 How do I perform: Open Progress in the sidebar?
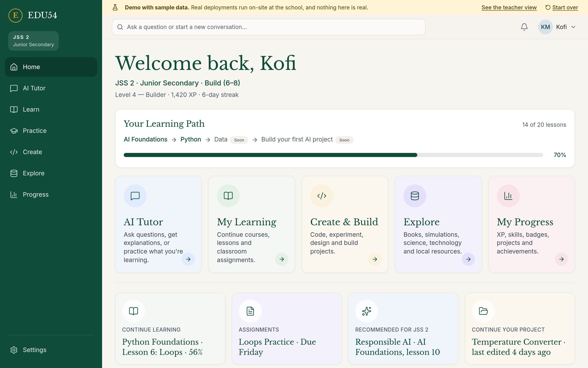click(x=51, y=194)
